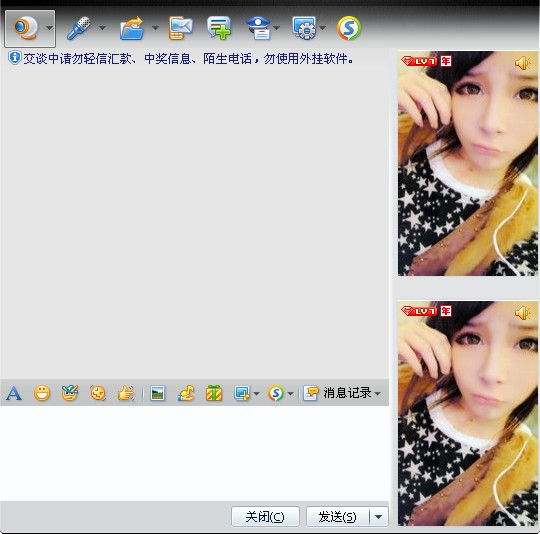The width and height of the screenshot is (540, 534).
Task: Click the send file folder icon
Action: click(x=132, y=28)
